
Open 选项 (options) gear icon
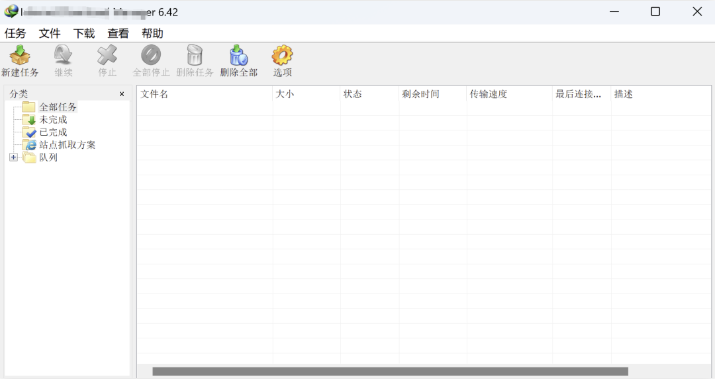pyautogui.click(x=282, y=55)
